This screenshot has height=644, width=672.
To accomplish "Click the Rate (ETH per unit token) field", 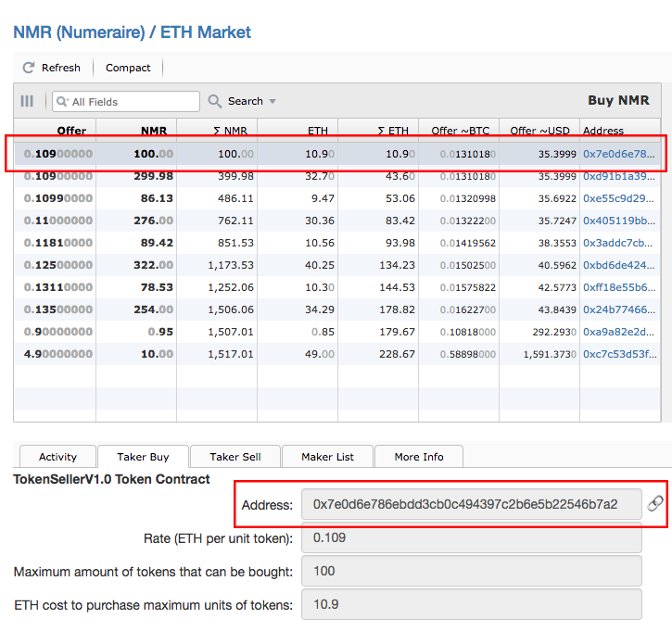I will click(472, 537).
